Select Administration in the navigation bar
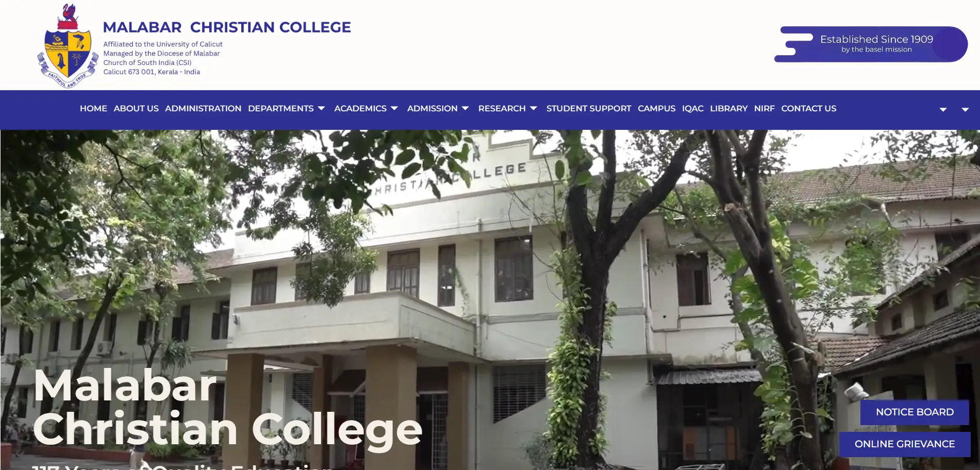The width and height of the screenshot is (980, 470). click(x=203, y=109)
